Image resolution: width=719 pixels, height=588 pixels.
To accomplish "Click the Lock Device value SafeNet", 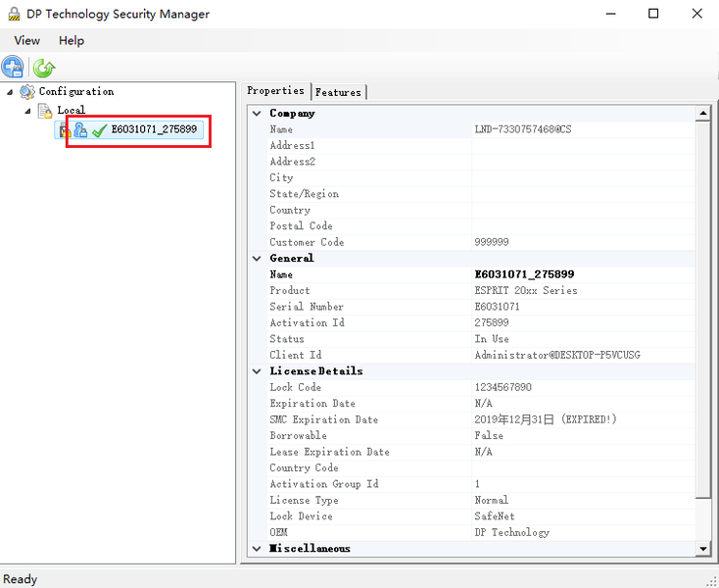I will click(x=495, y=516).
